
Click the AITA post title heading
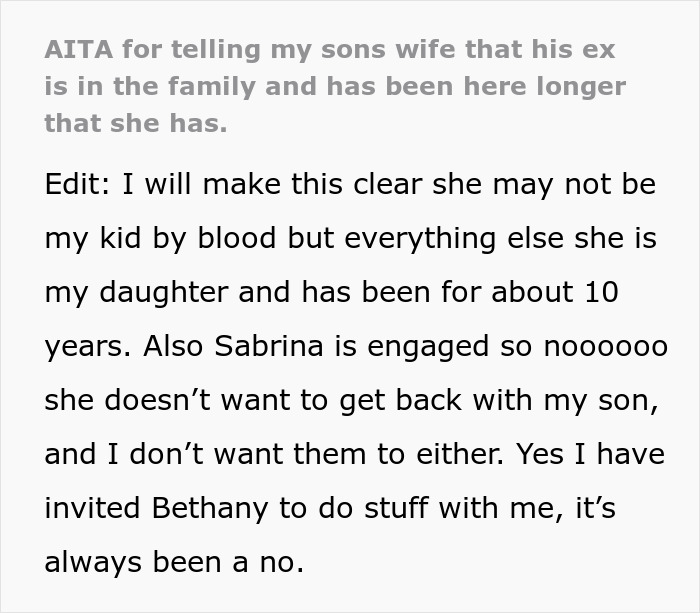tap(335, 86)
